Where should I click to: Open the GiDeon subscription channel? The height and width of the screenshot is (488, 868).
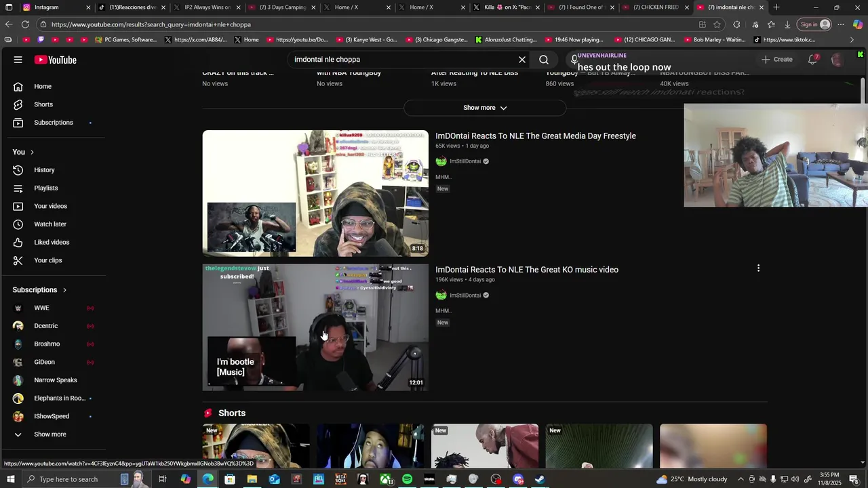44,362
